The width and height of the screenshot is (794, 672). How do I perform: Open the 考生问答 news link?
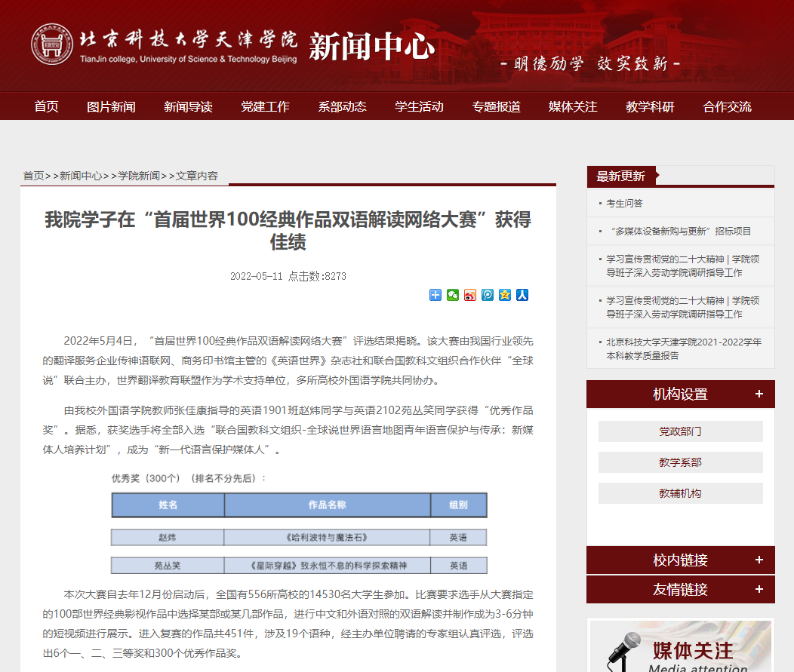pos(624,203)
